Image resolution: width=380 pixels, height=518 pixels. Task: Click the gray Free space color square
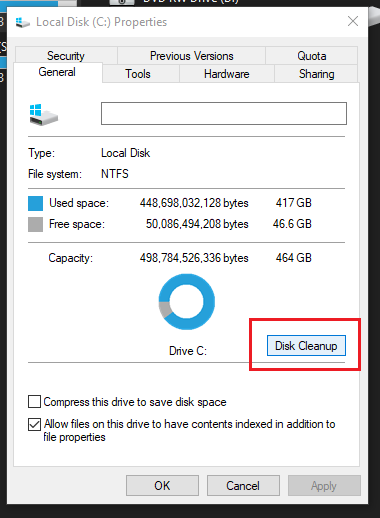click(35, 224)
